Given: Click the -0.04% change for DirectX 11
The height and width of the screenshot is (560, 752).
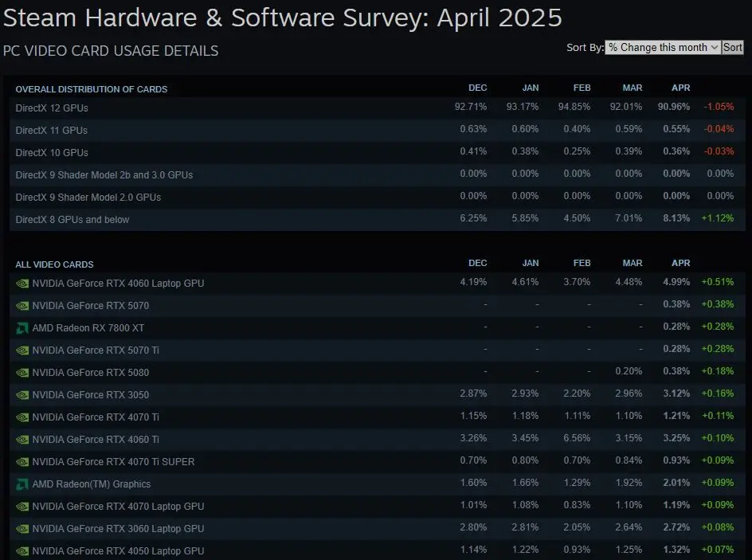Looking at the screenshot, I should tap(719, 129).
